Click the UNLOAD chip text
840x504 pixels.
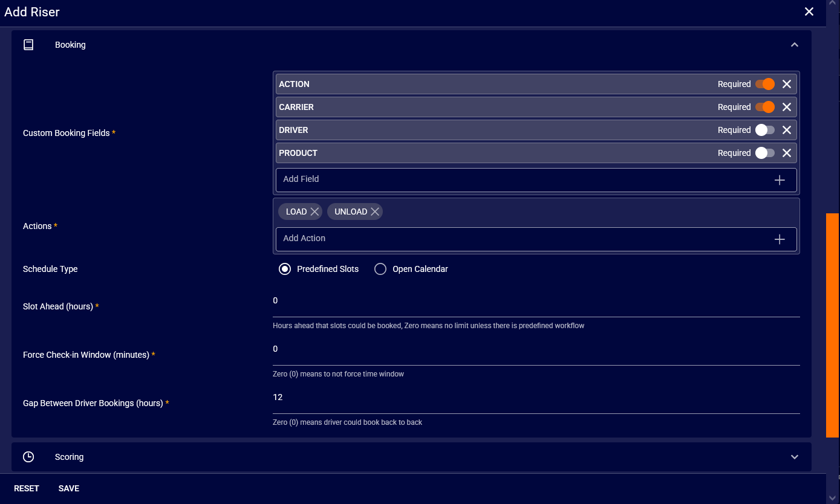point(351,212)
